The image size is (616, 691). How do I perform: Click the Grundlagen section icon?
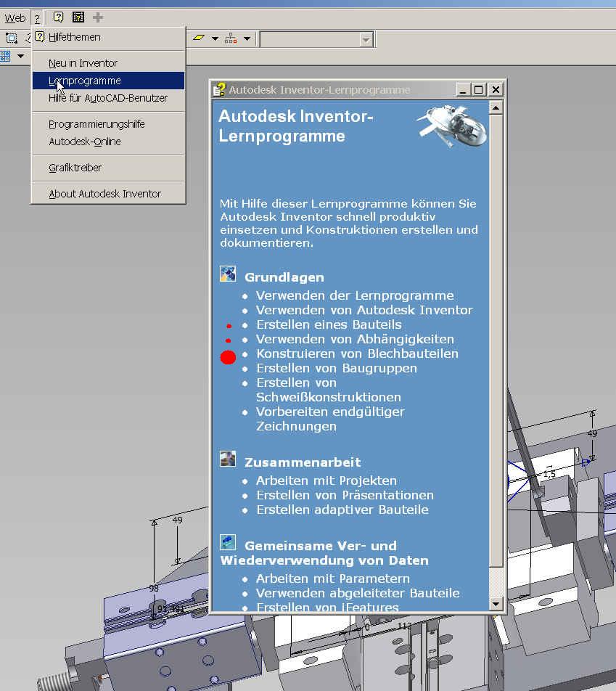228,274
